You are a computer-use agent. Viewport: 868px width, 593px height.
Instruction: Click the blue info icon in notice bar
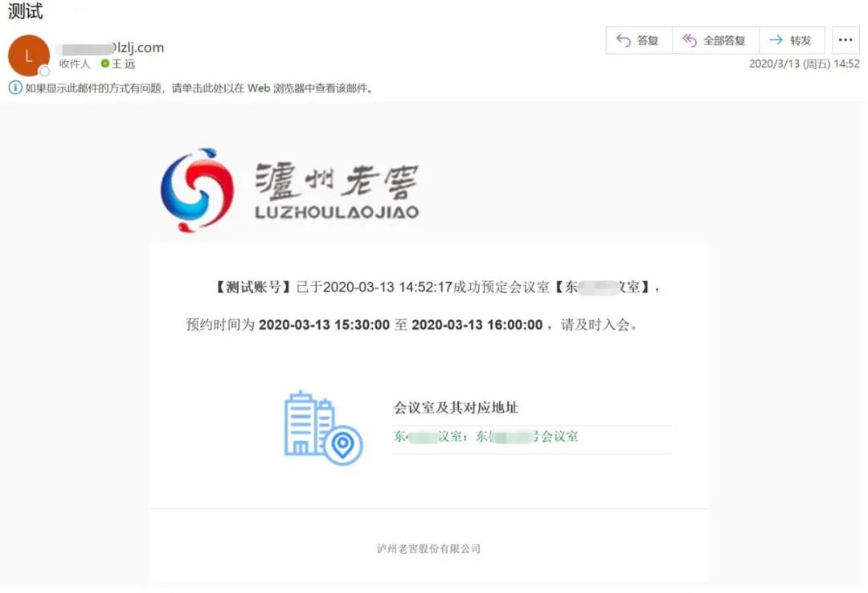(x=15, y=88)
